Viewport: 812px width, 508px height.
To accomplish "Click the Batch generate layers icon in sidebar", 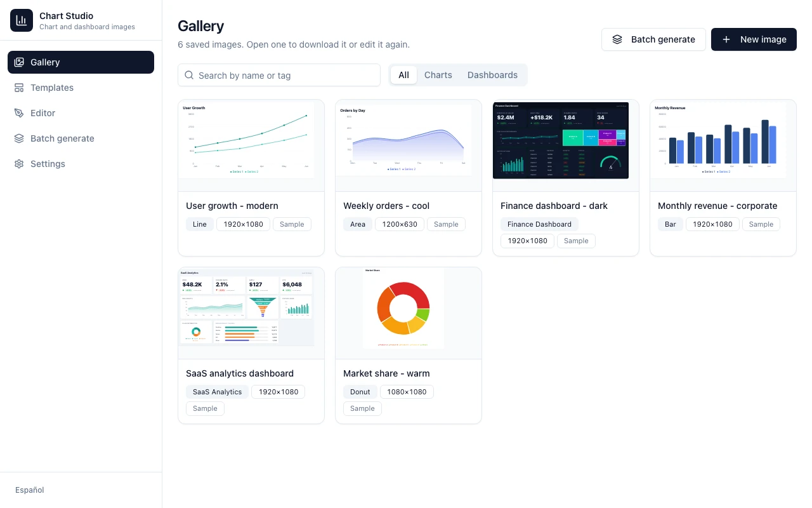I will pos(19,138).
